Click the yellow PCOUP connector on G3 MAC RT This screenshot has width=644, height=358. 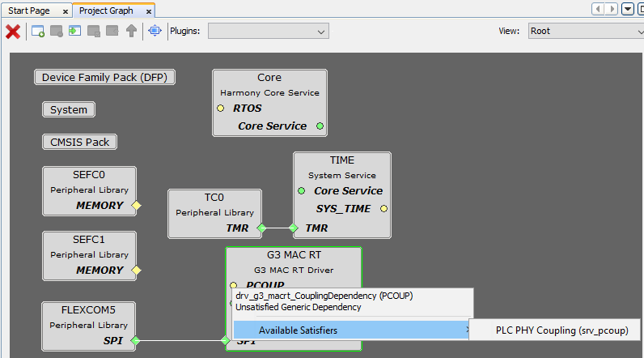[x=233, y=284]
